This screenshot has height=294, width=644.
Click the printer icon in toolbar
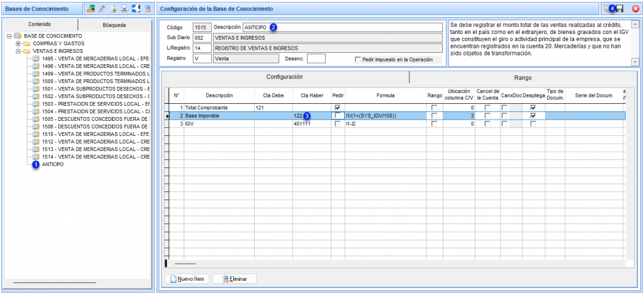[125, 8]
